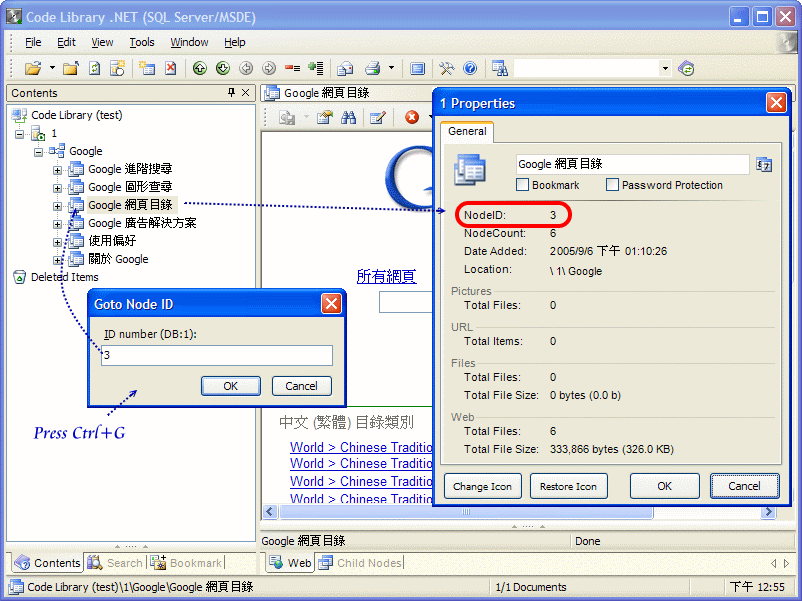The width and height of the screenshot is (802, 601).
Task: Open the Window menu
Action: coord(189,42)
